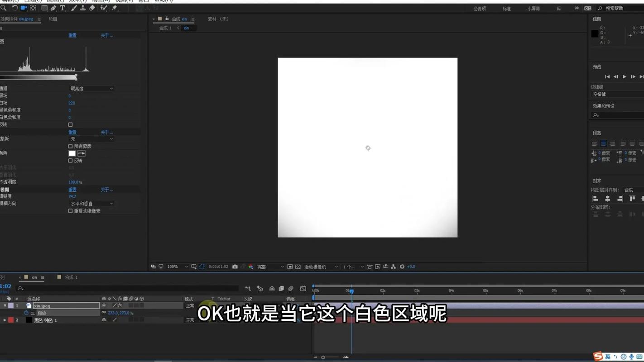The height and width of the screenshot is (362, 644).
Task: Select the Zoom tool
Action: tap(4, 8)
